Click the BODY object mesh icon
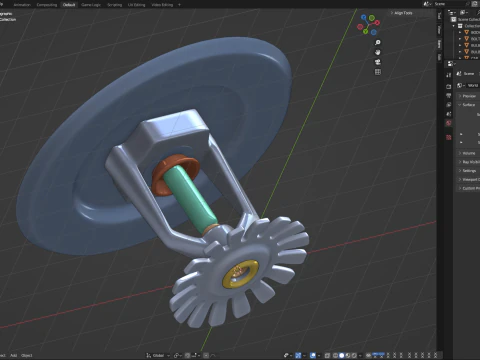Screen dimensions: 480x360 pos(467,32)
